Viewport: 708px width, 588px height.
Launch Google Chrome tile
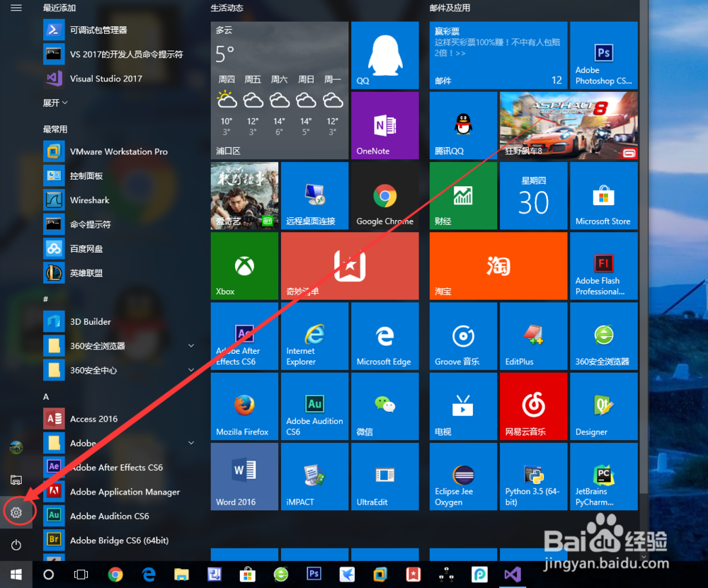pyautogui.click(x=384, y=196)
